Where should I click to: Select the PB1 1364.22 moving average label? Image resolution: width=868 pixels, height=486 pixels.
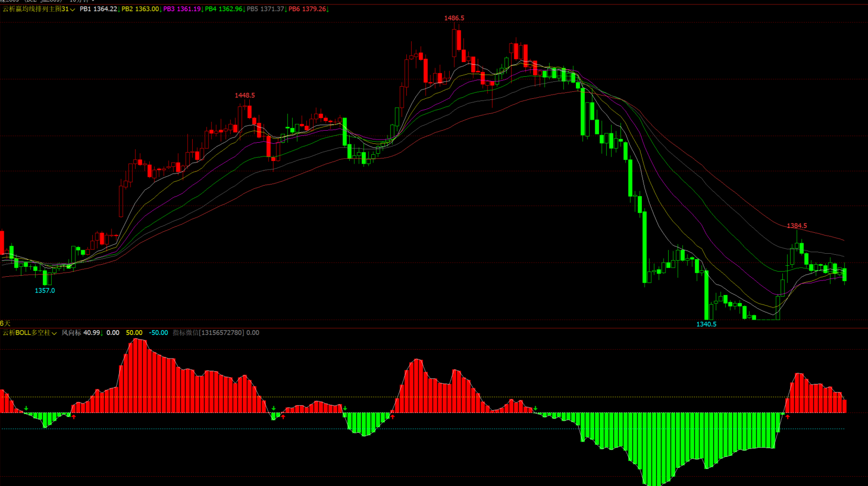98,9
